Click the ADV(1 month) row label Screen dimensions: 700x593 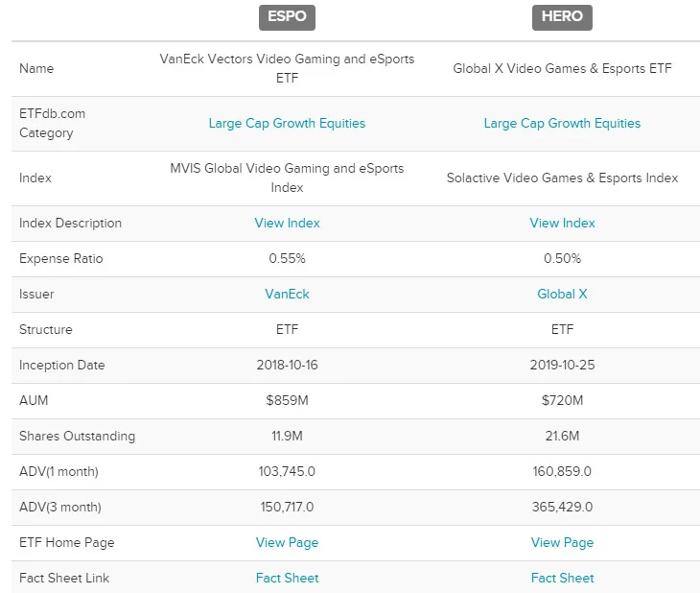coord(58,471)
